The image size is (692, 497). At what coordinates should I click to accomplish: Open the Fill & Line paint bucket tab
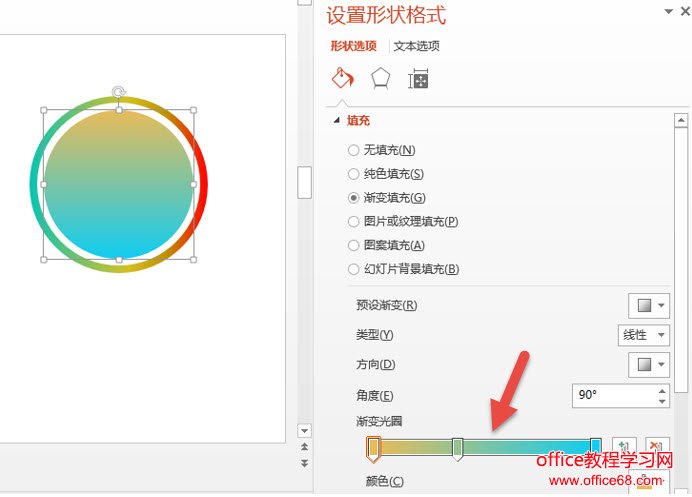[x=342, y=79]
